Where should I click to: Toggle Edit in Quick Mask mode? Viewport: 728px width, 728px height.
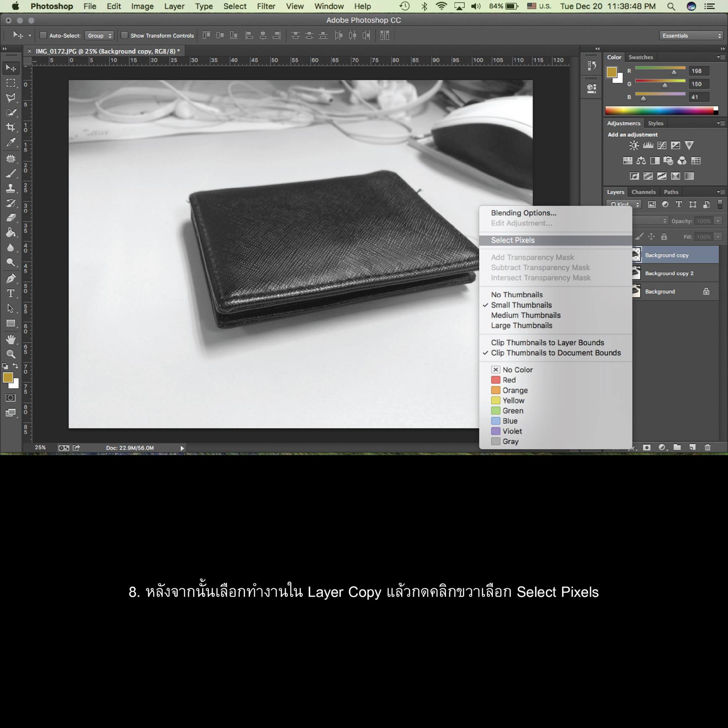(x=11, y=398)
